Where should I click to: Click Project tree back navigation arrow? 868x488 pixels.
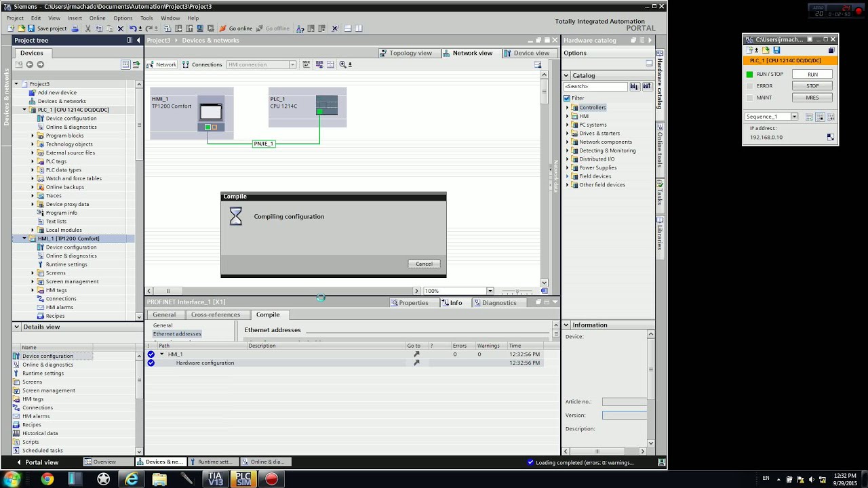click(29, 64)
